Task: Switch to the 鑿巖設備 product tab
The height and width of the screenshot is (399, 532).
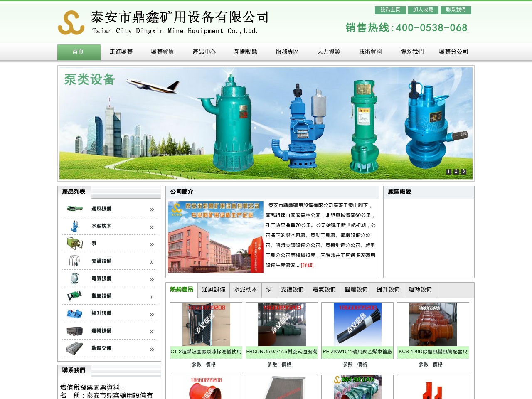Action: (356, 290)
